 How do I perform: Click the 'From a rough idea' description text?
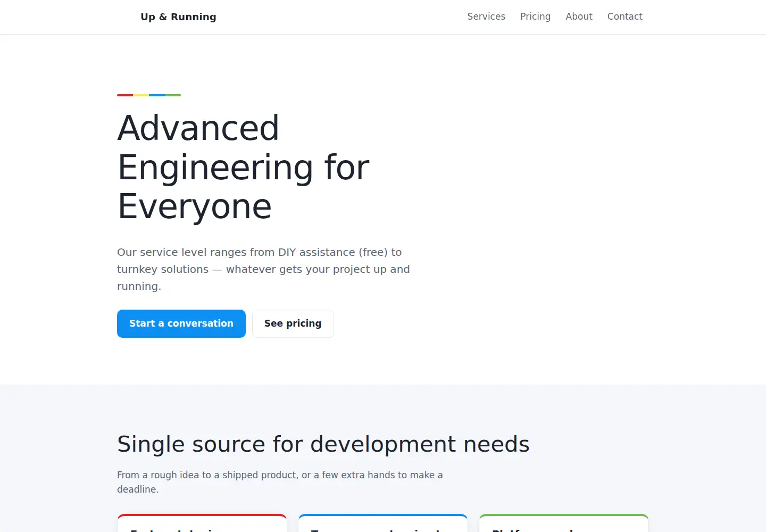point(280,482)
